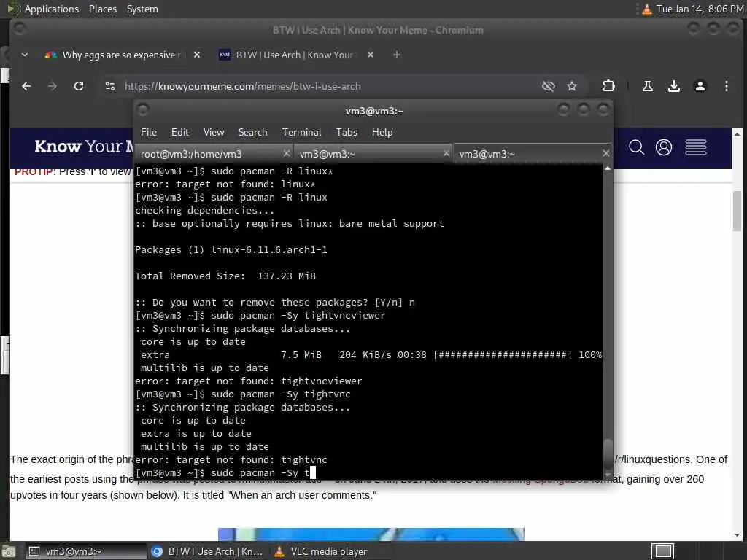Click Chromium forward navigation arrow
This screenshot has height=560, width=747.
[x=53, y=86]
